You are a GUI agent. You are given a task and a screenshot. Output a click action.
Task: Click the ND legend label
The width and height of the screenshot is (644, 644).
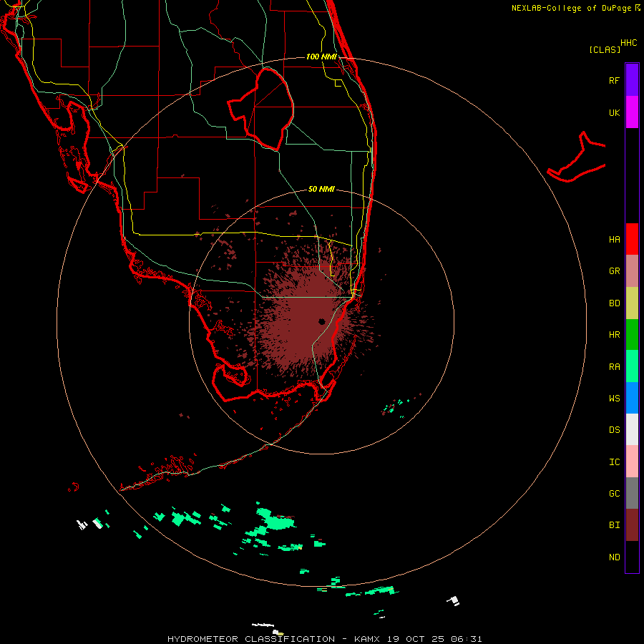[614, 557]
